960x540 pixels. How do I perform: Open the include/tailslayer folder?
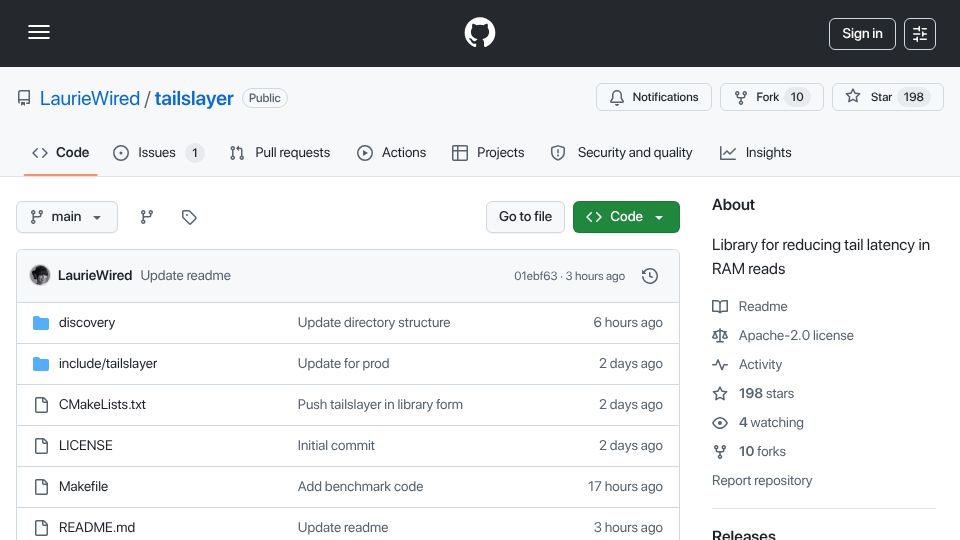[108, 364]
